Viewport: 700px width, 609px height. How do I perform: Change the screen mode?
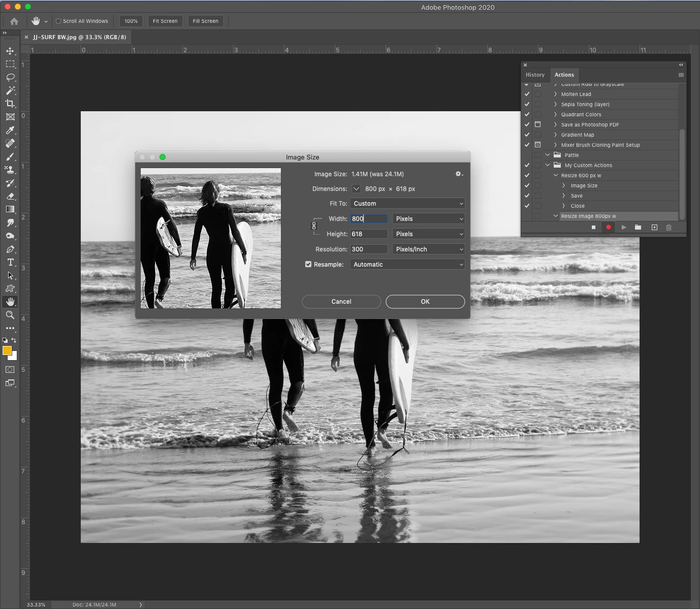(x=10, y=383)
